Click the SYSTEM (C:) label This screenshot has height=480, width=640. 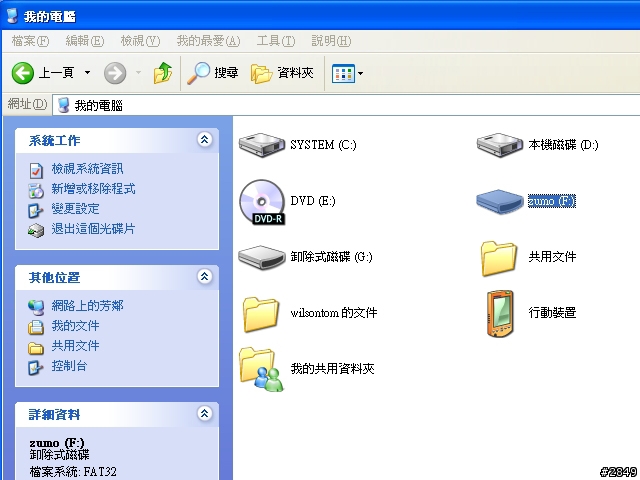(x=323, y=145)
